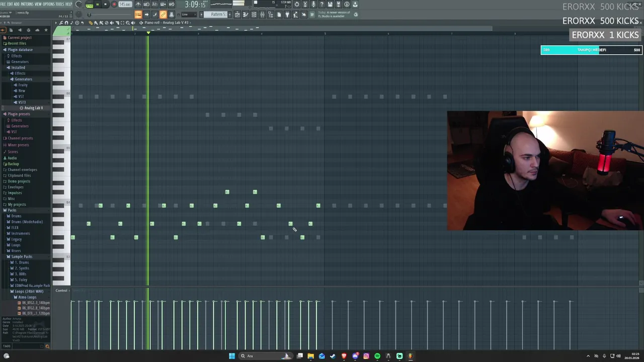
Task: Click the shopping cart icon
Action: [x=312, y=14]
